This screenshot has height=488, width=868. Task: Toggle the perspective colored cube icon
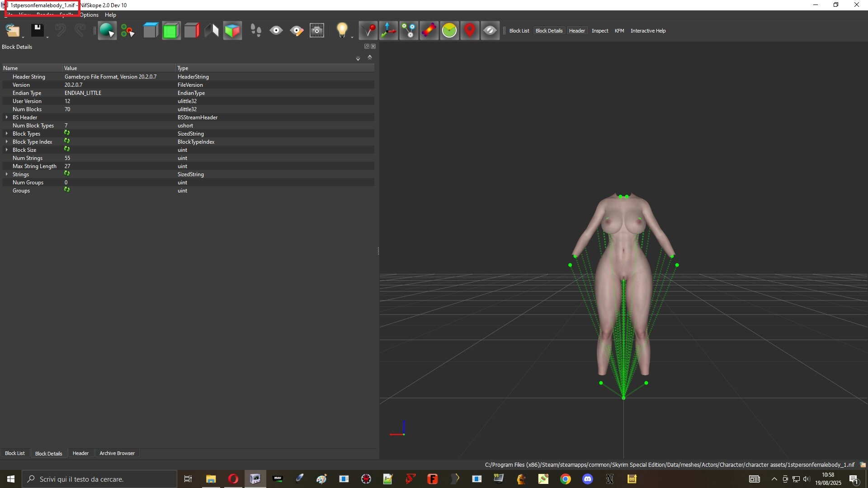[x=232, y=31]
